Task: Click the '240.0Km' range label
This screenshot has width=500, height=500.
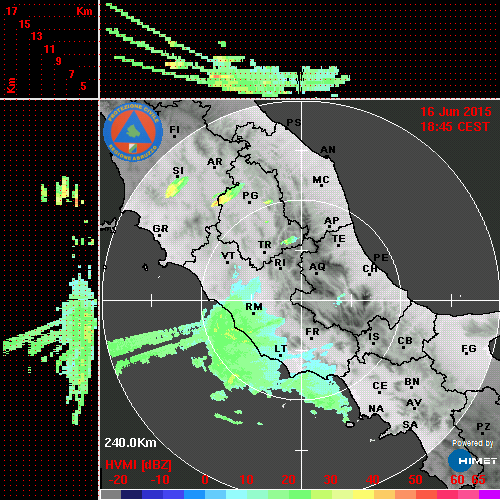Action: [130, 443]
